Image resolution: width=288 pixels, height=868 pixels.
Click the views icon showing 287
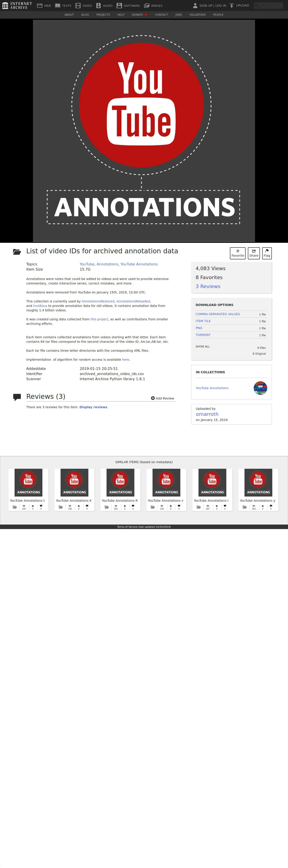pos(208,506)
